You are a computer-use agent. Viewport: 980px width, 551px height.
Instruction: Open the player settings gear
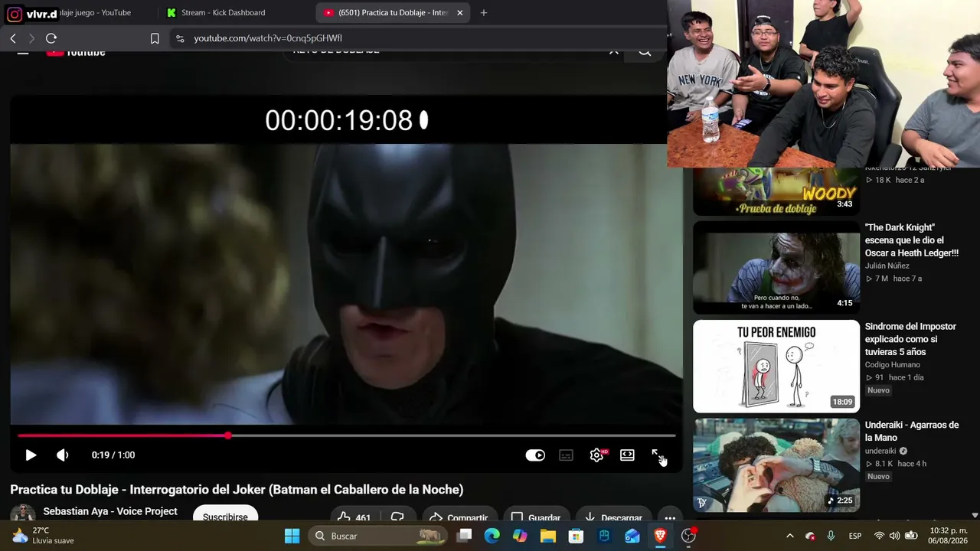[597, 455]
